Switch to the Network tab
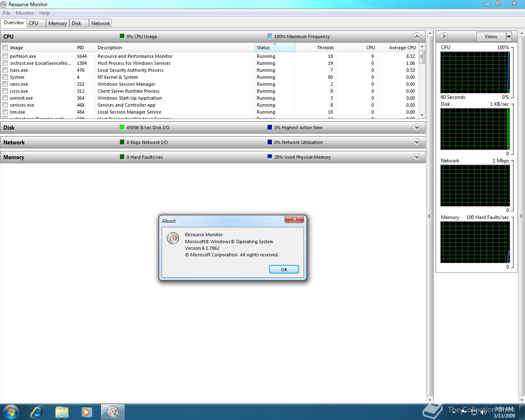 click(x=100, y=23)
